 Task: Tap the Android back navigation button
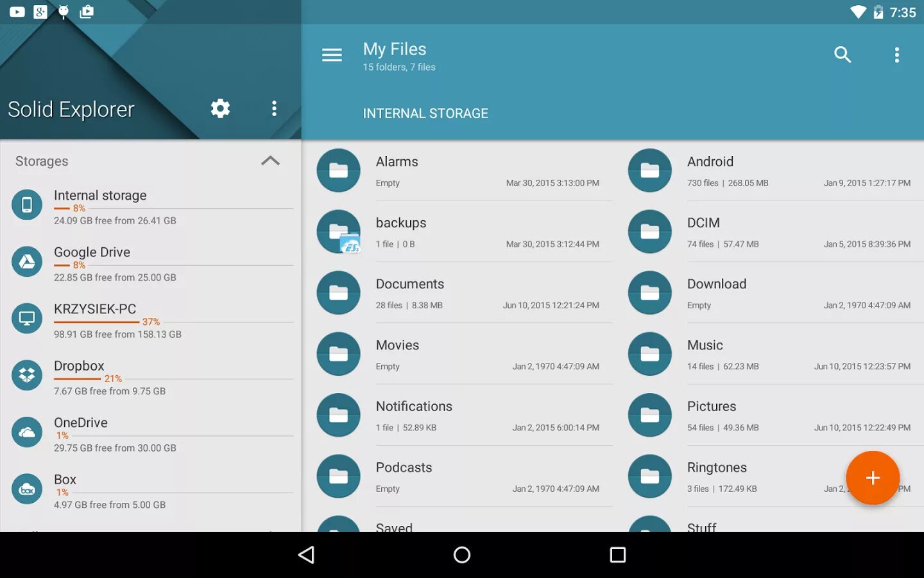[x=307, y=555]
